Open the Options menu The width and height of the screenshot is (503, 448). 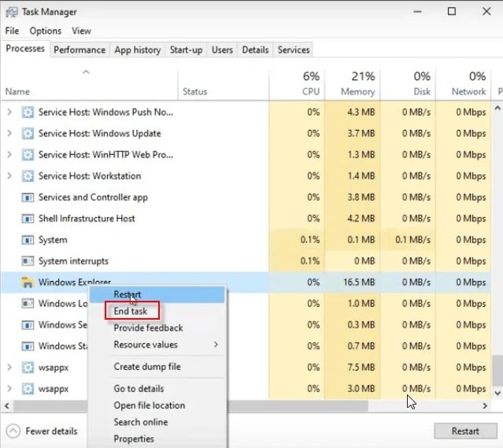pos(45,31)
